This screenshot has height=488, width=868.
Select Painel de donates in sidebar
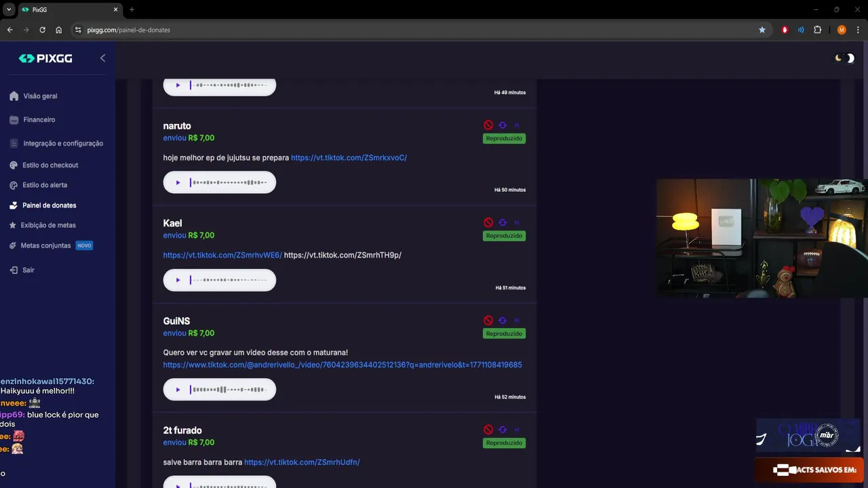43,205
